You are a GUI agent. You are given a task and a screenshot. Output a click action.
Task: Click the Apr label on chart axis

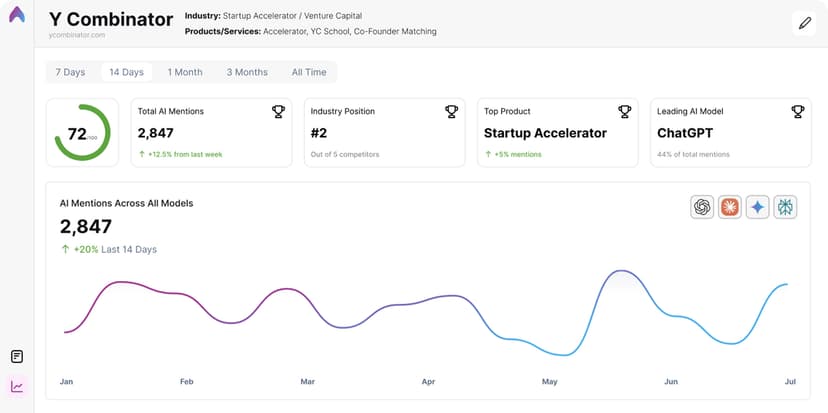(428, 381)
